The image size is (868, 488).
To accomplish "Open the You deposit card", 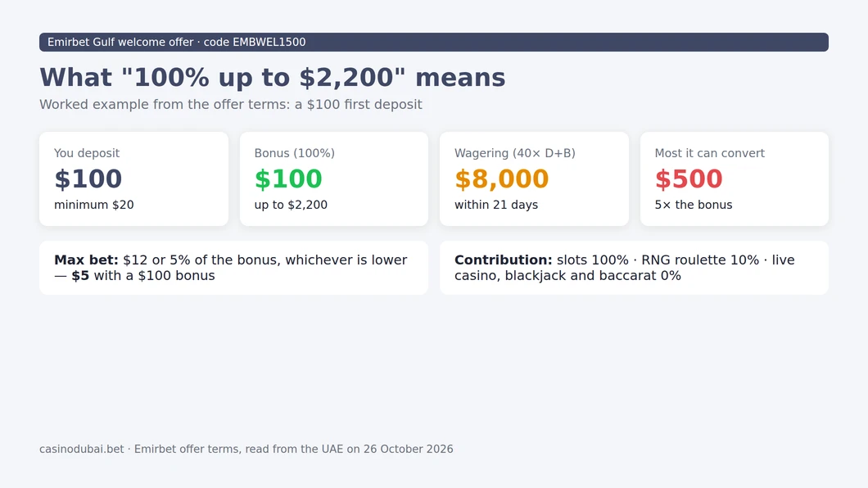I will (x=134, y=178).
